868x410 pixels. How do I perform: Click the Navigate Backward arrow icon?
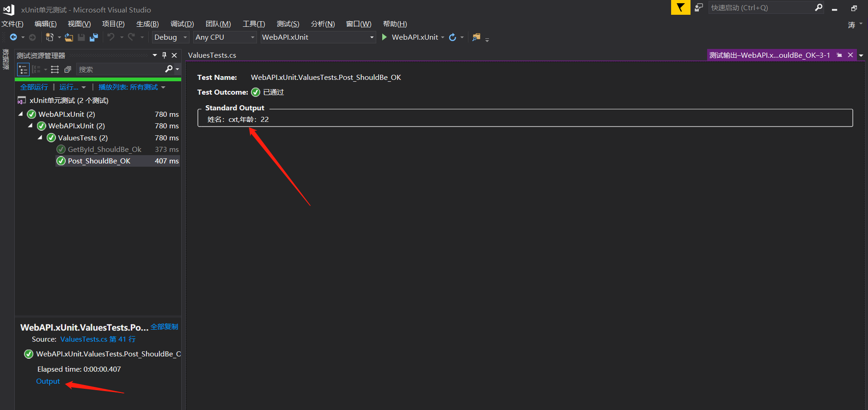click(x=13, y=37)
